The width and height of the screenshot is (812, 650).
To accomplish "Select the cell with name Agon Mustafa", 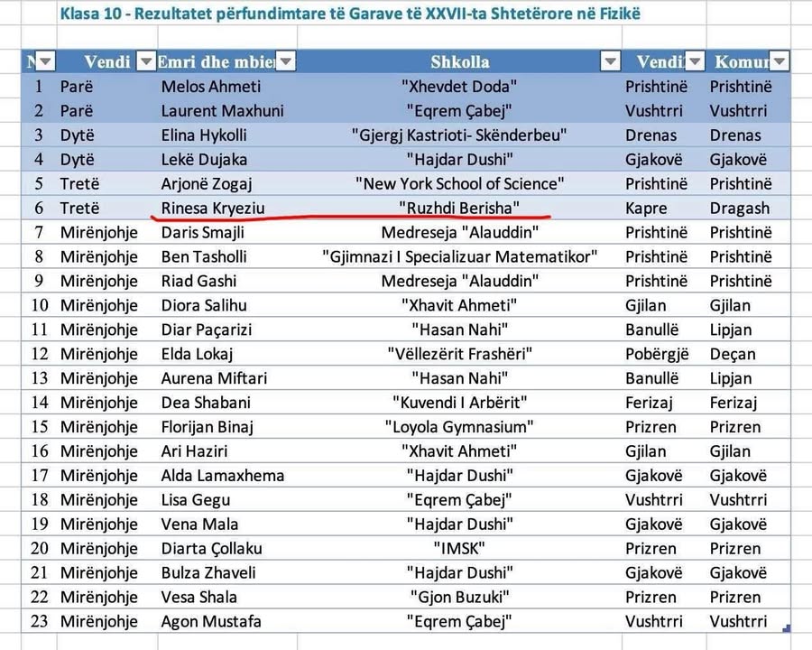I will 211,621.
